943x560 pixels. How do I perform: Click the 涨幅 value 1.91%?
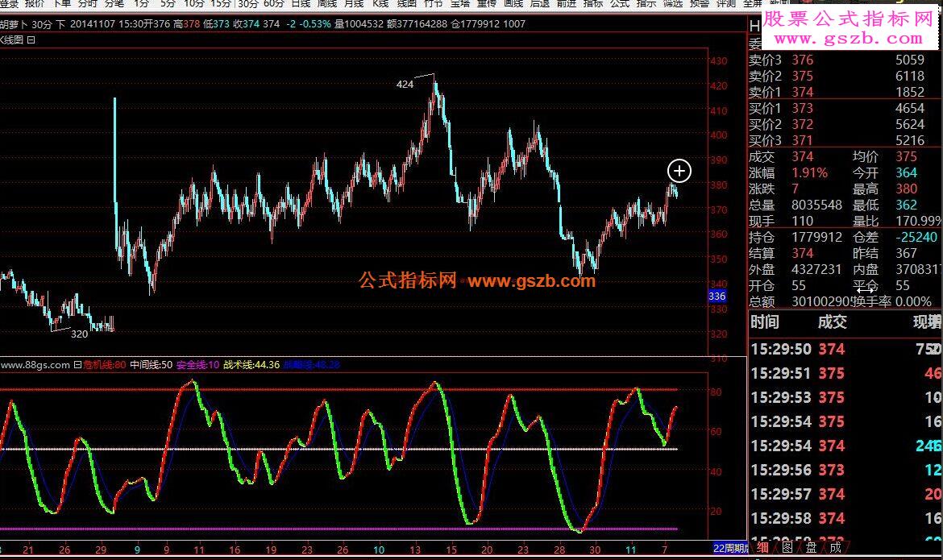809,173
